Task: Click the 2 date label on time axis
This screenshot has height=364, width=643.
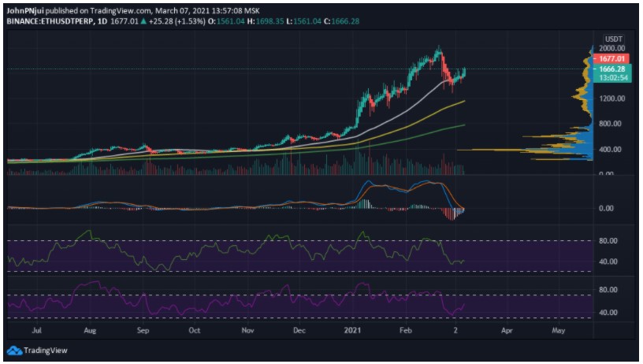Action: (456, 330)
